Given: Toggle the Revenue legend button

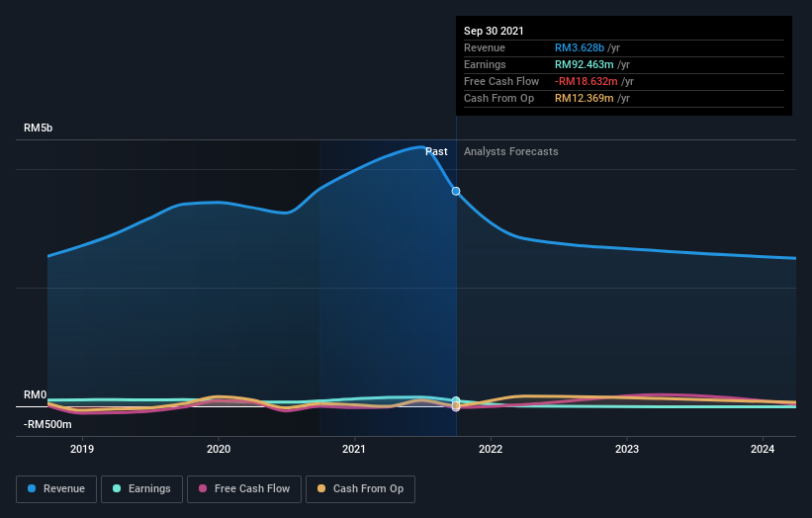Looking at the screenshot, I should [56, 489].
